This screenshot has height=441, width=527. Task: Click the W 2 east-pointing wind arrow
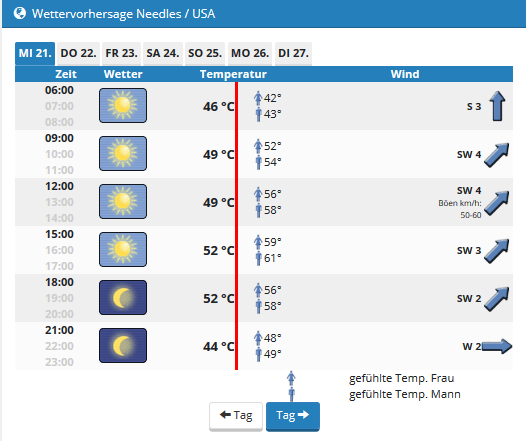tap(497, 346)
